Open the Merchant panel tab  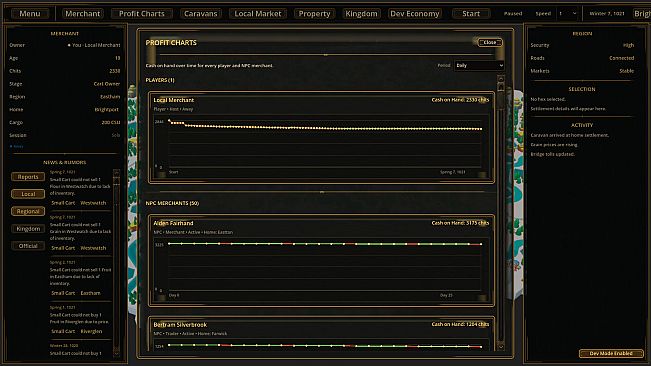tap(82, 14)
